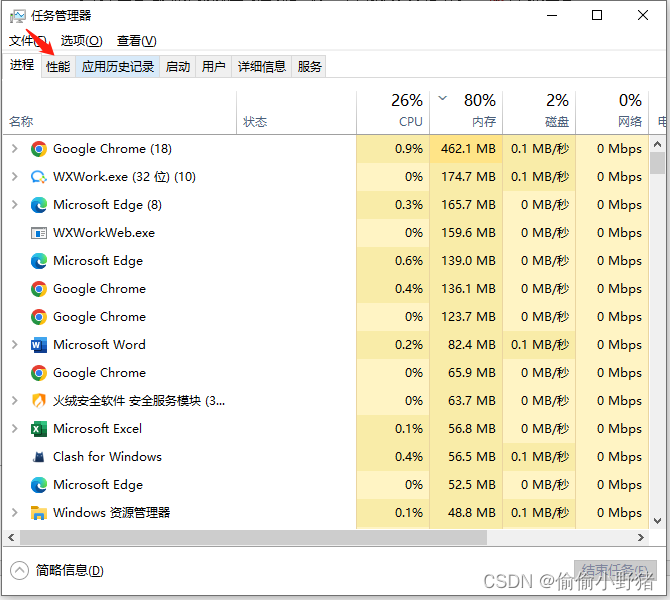The width and height of the screenshot is (670, 600).
Task: Select the Clash for Windows process name
Action: coord(107,457)
